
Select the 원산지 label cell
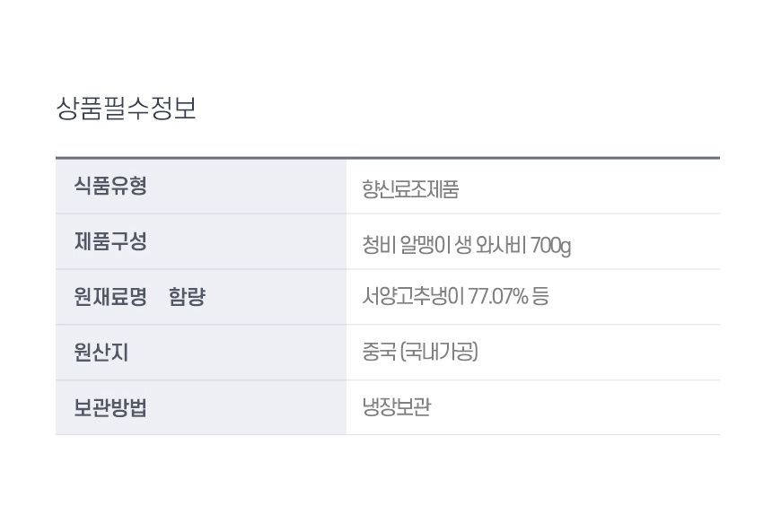click(201, 353)
